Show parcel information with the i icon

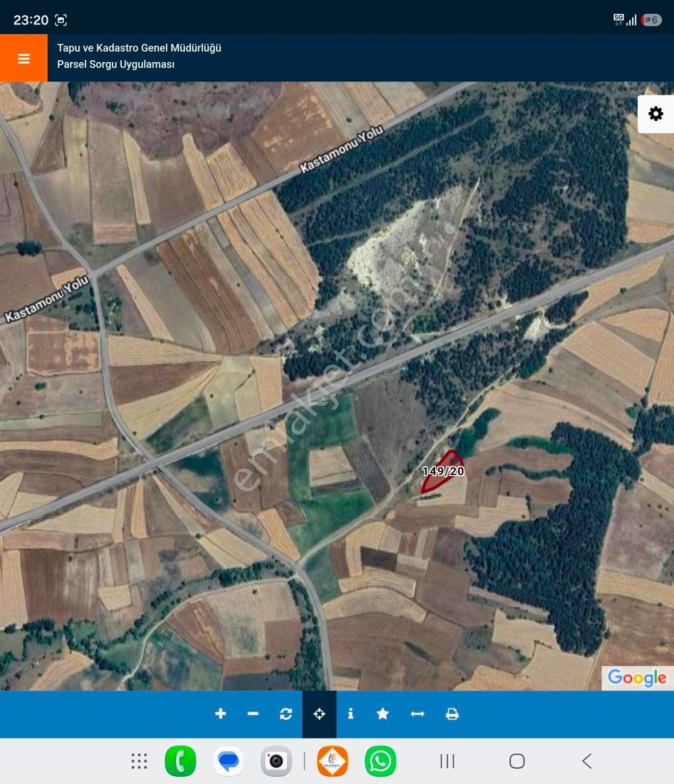coord(350,714)
